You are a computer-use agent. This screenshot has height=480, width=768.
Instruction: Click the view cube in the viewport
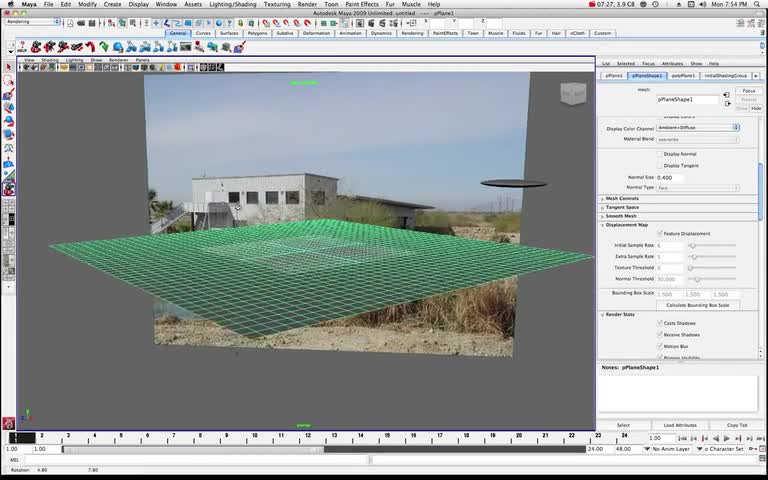coord(573,93)
